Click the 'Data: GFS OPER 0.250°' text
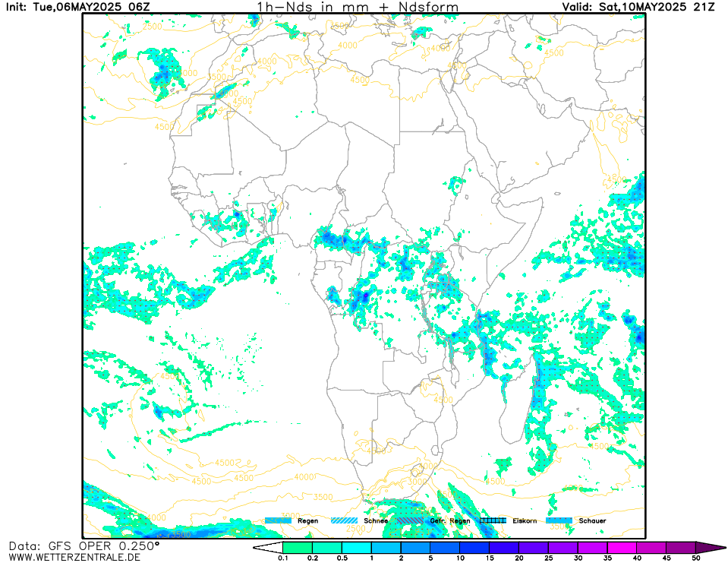The height and width of the screenshot is (563, 728). [84, 546]
